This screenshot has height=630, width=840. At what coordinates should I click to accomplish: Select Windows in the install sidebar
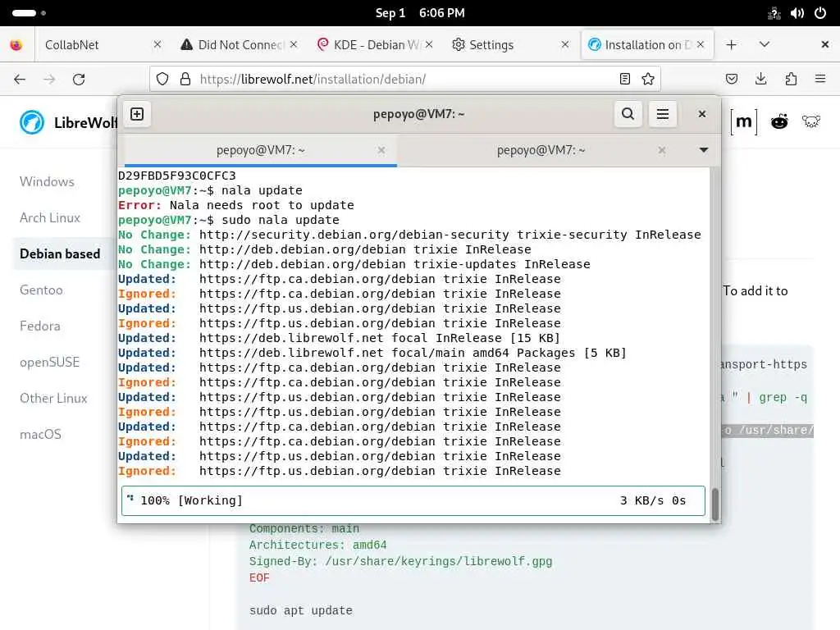[x=47, y=181]
